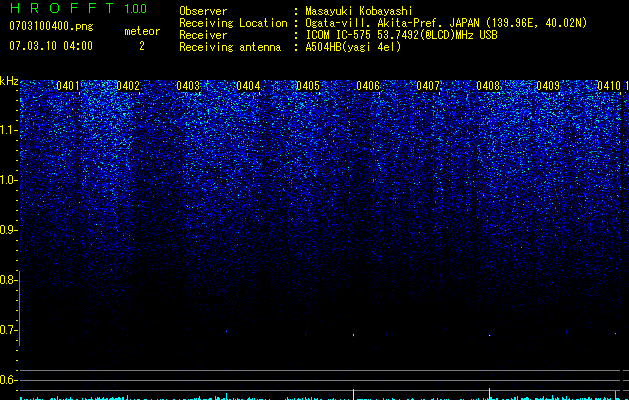Select the 0.7 frequency axis label
Image resolution: width=629 pixels, height=400 pixels.
pos(8,330)
